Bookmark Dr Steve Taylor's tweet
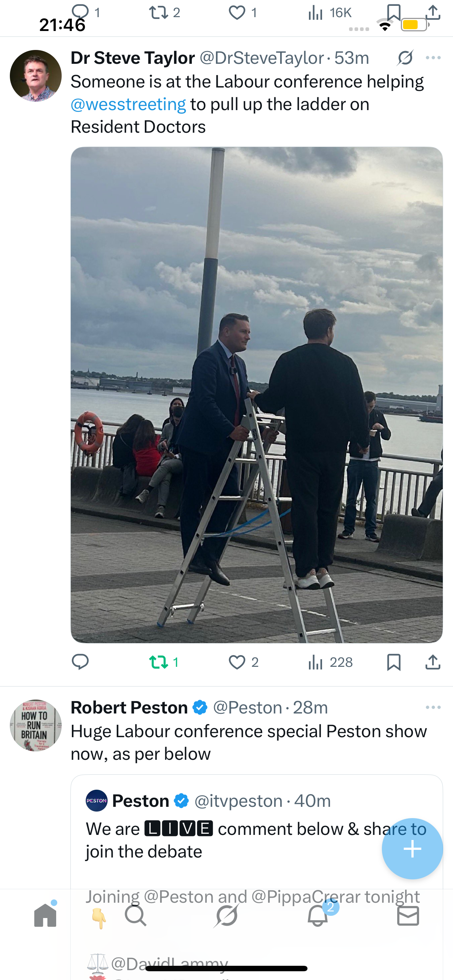 pos(394,662)
